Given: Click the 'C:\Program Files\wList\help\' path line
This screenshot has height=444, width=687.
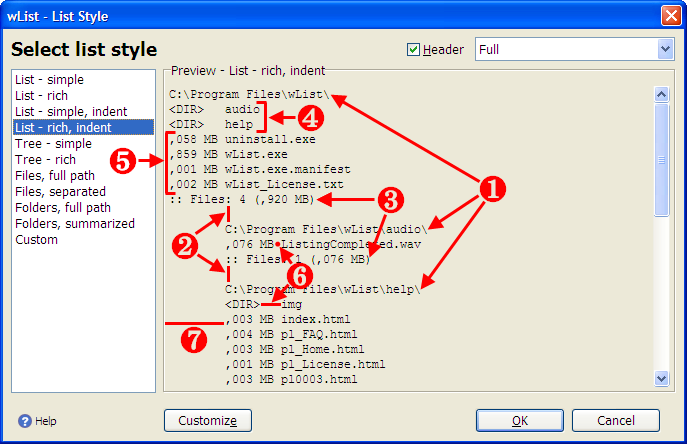Looking at the screenshot, I should click(322, 289).
